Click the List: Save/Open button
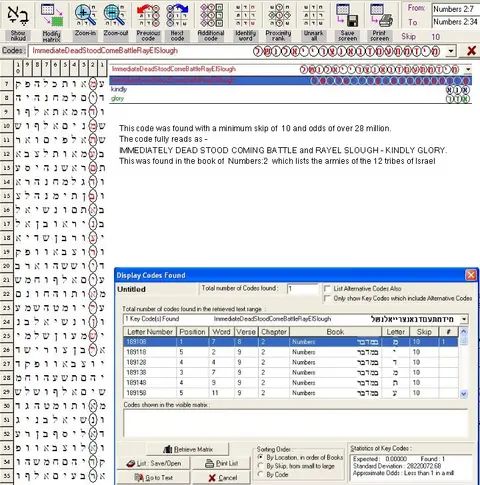The image size is (480, 485). (154, 463)
